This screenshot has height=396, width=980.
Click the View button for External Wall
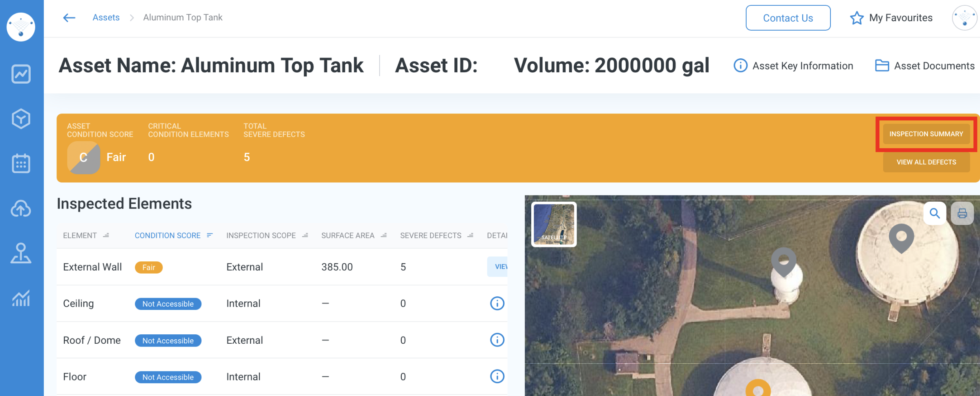click(497, 267)
